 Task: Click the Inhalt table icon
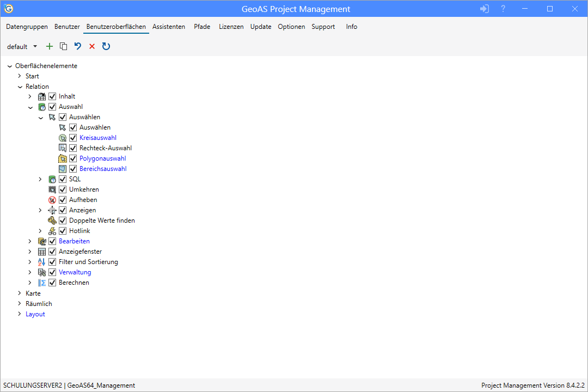pyautogui.click(x=42, y=97)
